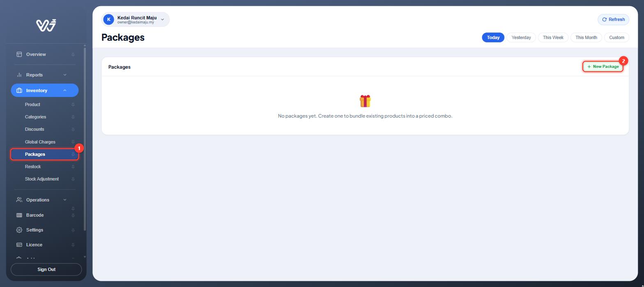This screenshot has width=644, height=287.
Task: Click the Barcode icon in sidebar
Action: click(x=19, y=215)
